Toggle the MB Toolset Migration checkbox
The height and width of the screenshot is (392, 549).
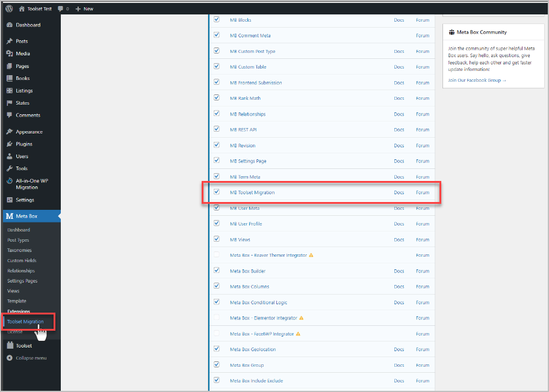(x=217, y=192)
